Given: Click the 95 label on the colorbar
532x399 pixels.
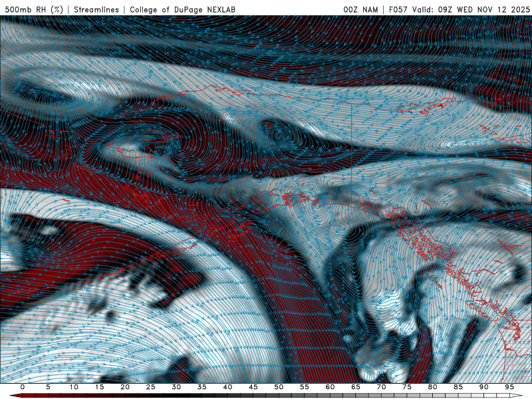Looking at the screenshot, I should click(x=509, y=387).
